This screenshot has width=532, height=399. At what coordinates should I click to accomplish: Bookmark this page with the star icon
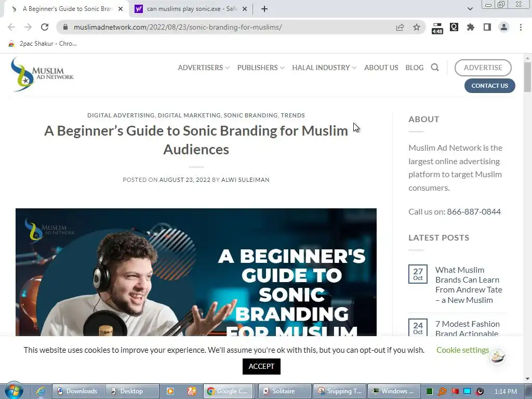pyautogui.click(x=417, y=27)
